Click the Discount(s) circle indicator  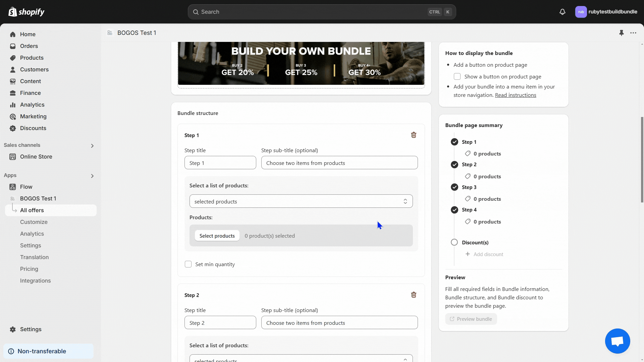pos(454,242)
